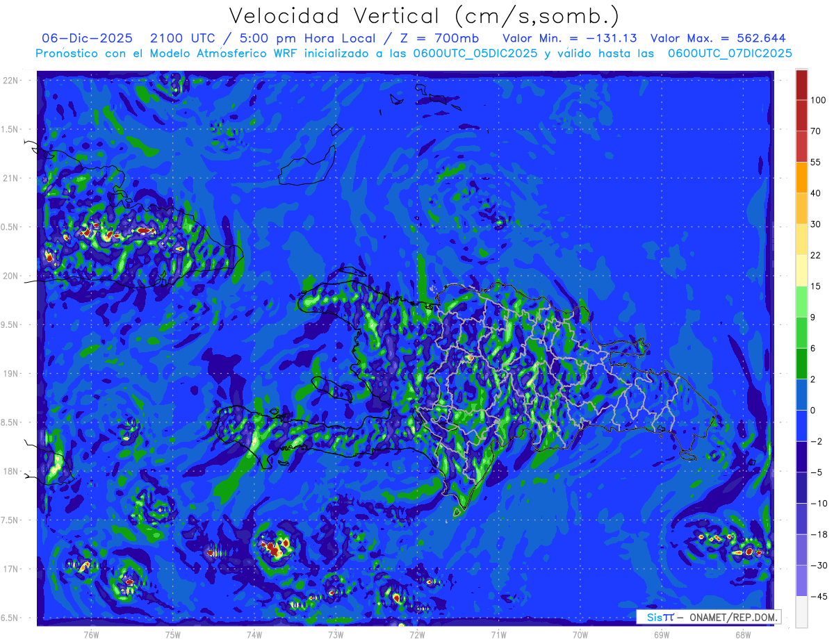Click the 70W longitude axis label
834x644 pixels.
pos(580,634)
